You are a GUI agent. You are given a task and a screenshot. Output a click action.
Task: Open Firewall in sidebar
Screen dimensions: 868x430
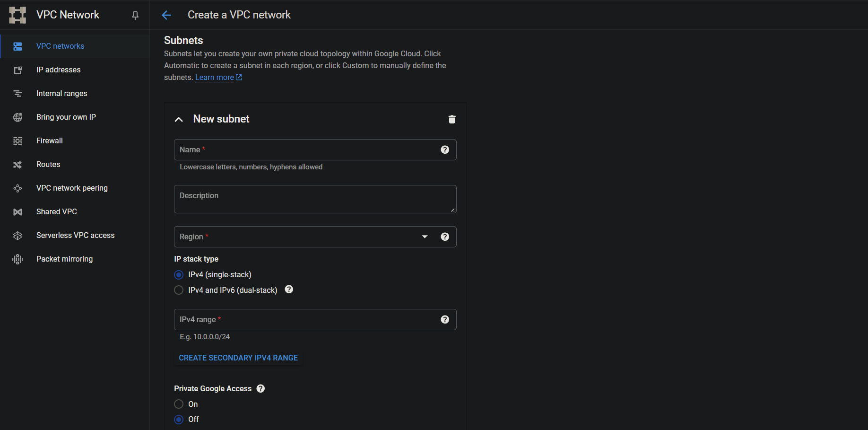click(75, 141)
